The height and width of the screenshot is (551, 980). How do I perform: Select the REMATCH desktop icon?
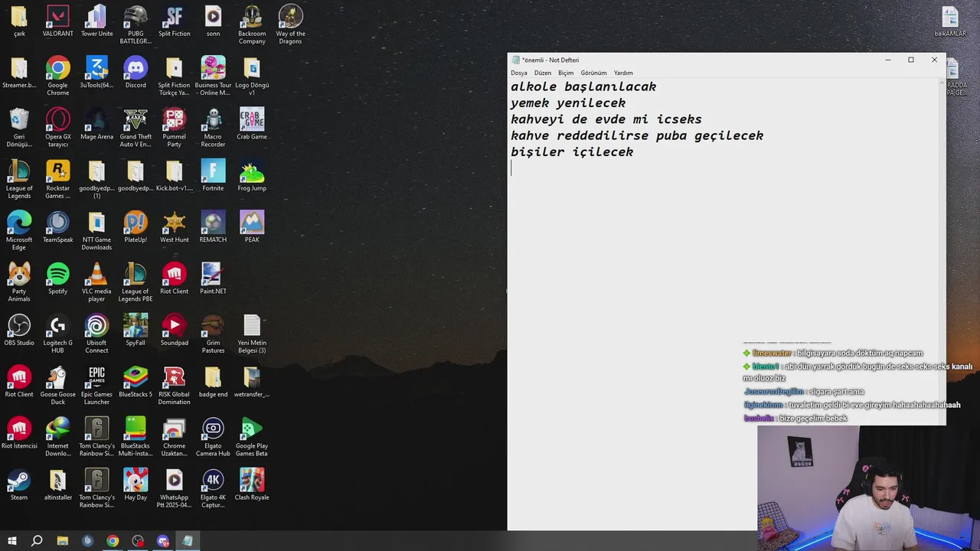[x=213, y=227]
